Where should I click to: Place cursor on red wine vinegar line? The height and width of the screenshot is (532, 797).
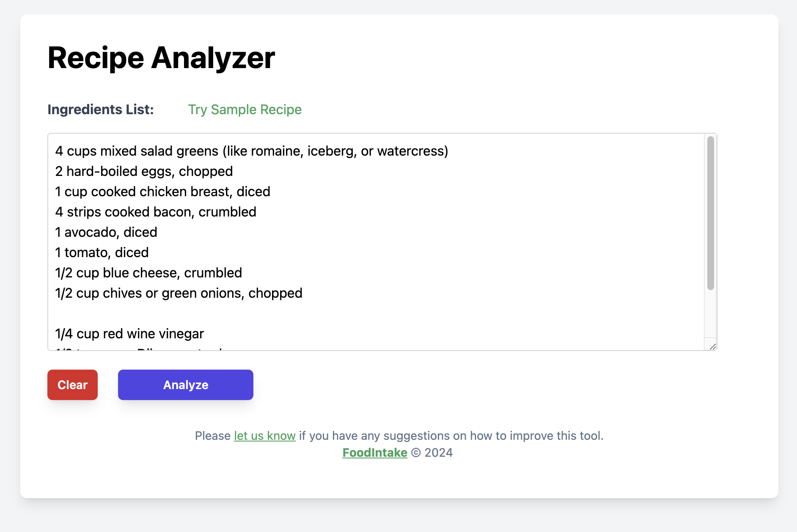[x=129, y=334]
